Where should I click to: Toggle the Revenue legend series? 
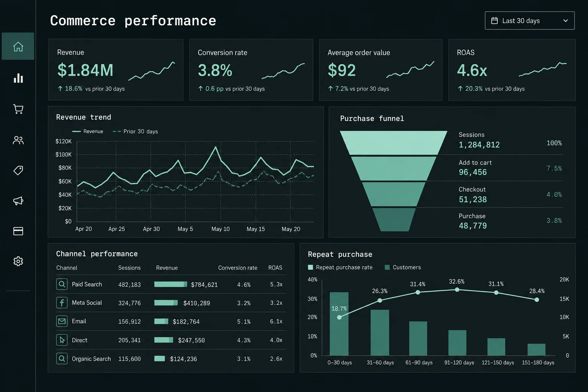pos(88,131)
